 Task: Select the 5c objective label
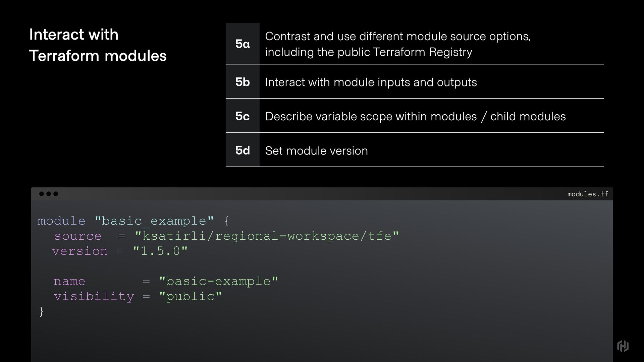coord(243,116)
